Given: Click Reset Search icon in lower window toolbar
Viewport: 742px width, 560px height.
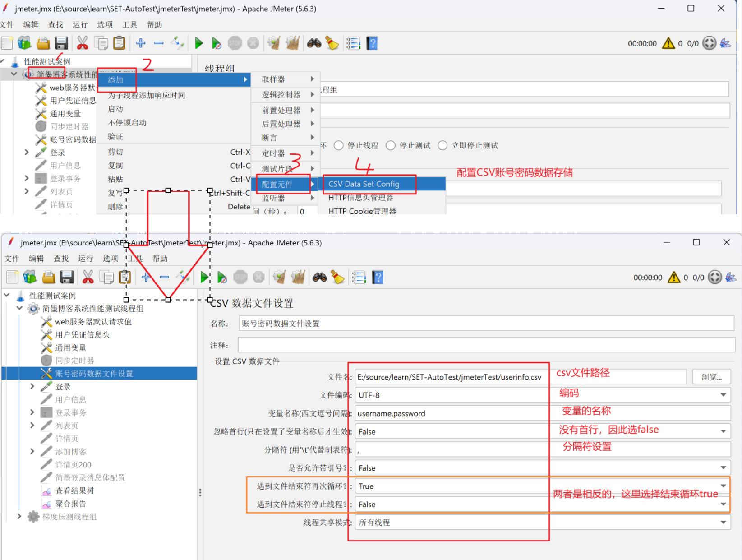Looking at the screenshot, I should tap(337, 277).
